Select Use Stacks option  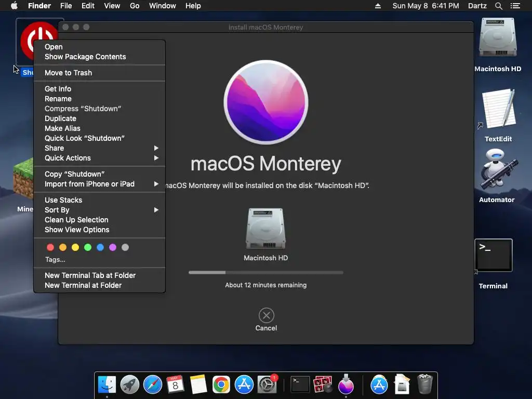[x=99, y=200]
